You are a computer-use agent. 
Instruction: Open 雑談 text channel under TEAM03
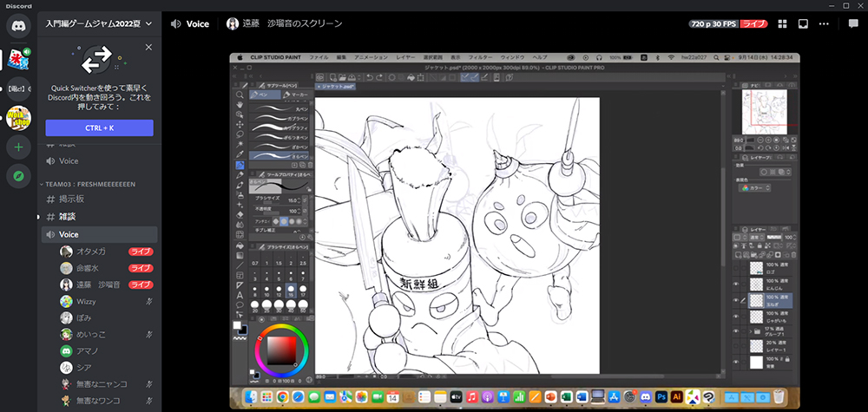(99, 217)
